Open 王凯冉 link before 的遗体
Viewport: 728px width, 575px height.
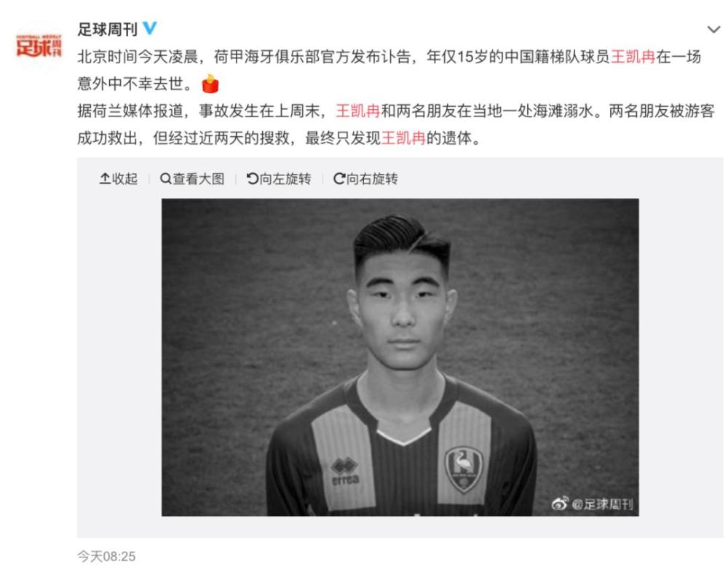pos(403,138)
